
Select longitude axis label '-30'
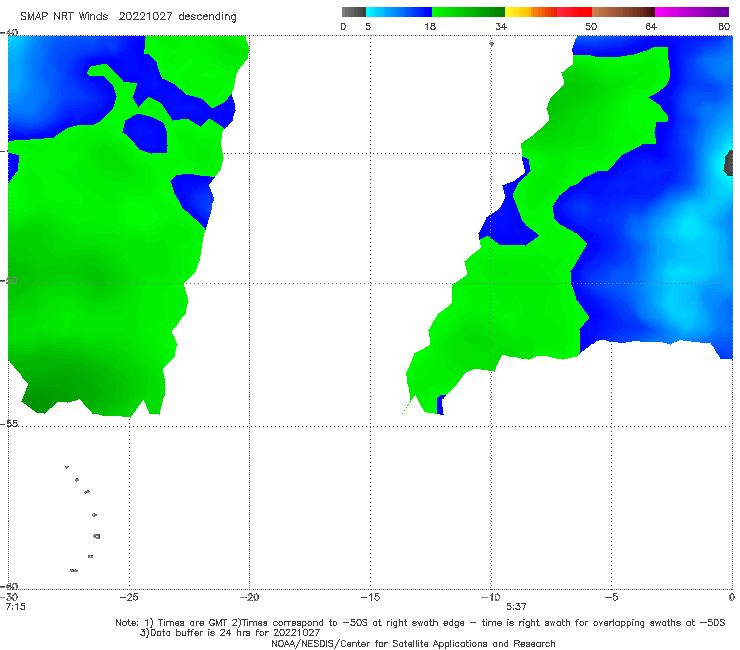[9, 597]
